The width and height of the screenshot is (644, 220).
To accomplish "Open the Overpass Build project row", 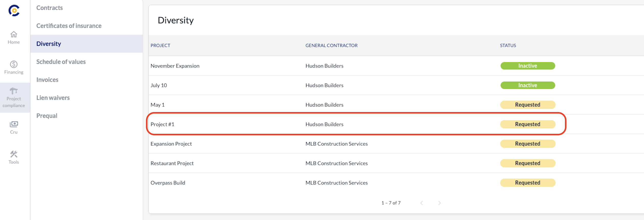I will [x=168, y=183].
